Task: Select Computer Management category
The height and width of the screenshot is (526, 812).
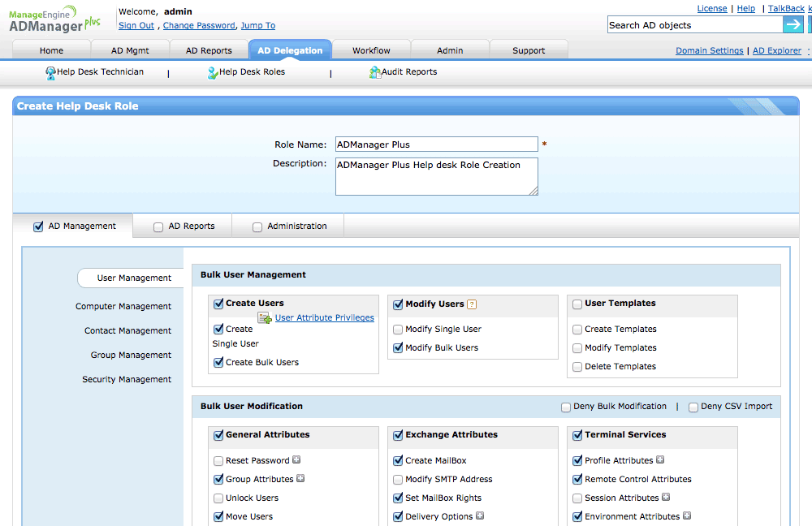Action: (123, 307)
